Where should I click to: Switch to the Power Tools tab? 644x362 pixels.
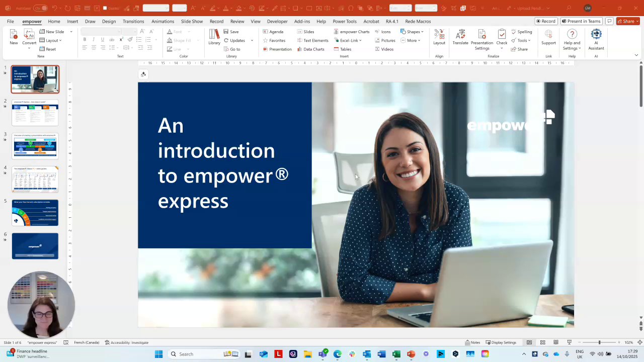(x=345, y=21)
